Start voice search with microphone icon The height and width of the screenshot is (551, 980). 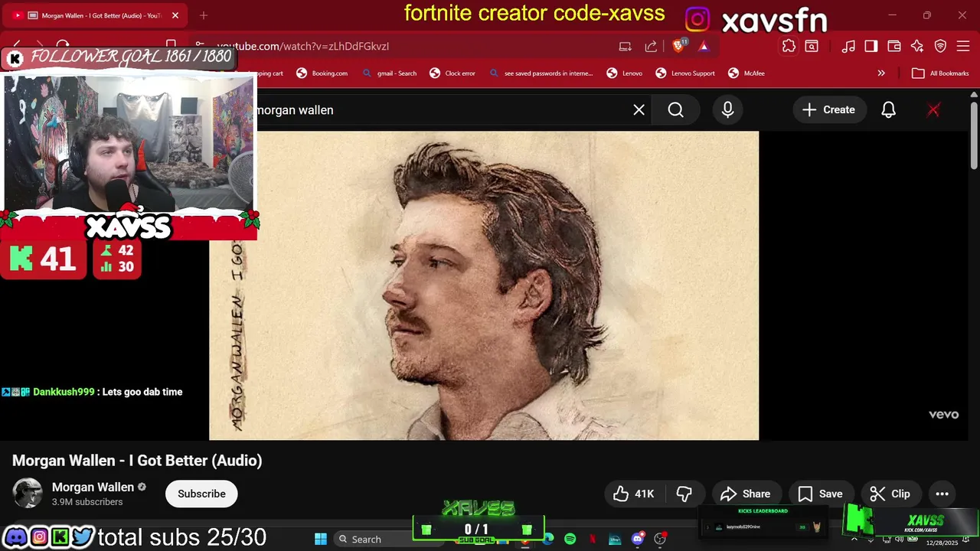point(727,109)
